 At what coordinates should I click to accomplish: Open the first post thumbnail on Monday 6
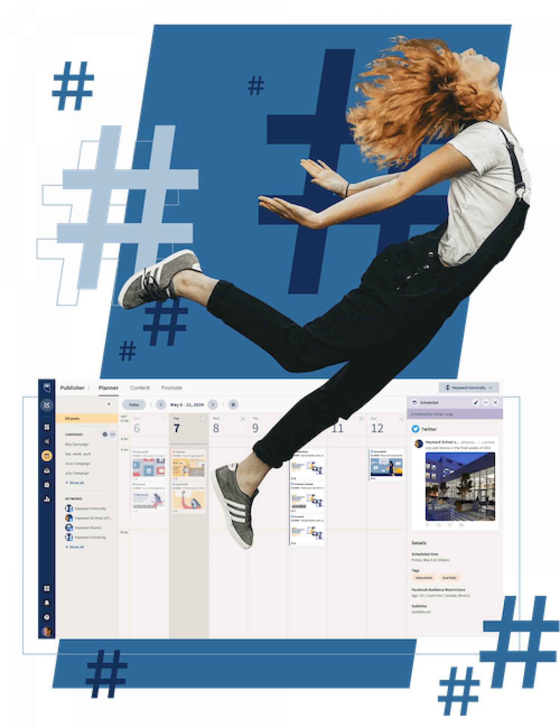click(149, 467)
